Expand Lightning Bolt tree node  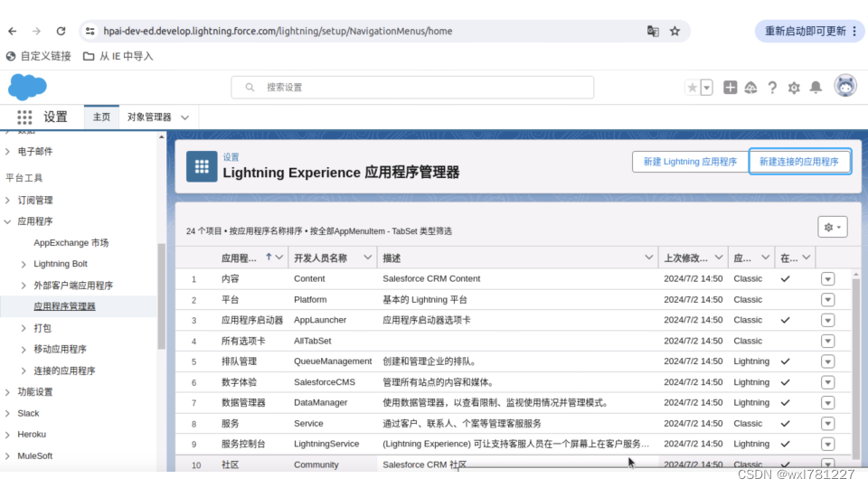pyautogui.click(x=24, y=265)
